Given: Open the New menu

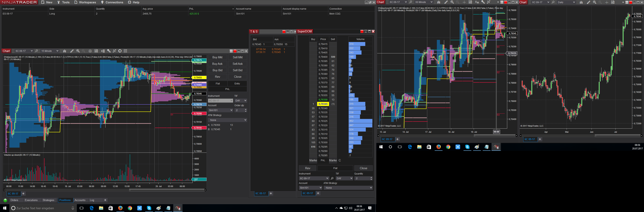Looking at the screenshot, I should tap(47, 2).
